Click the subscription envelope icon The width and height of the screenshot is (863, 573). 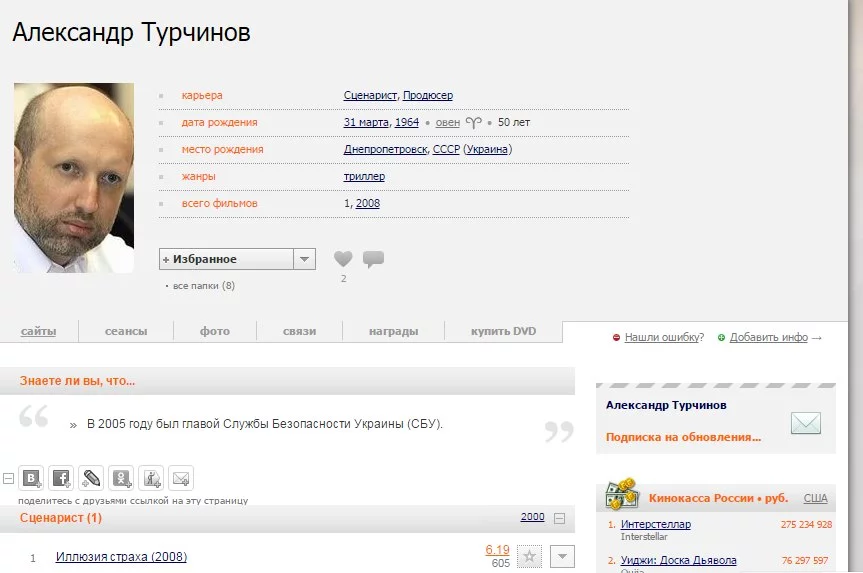coord(806,423)
